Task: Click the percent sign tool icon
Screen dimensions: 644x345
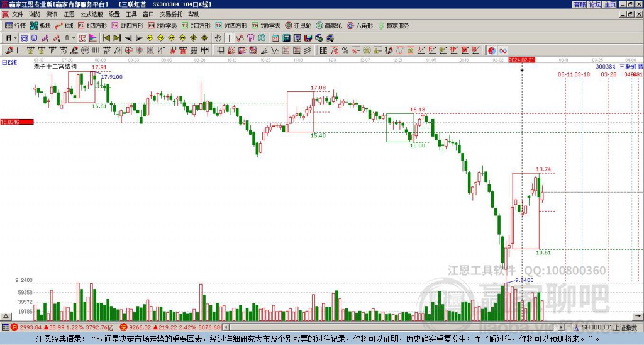Action: pyautogui.click(x=345, y=50)
